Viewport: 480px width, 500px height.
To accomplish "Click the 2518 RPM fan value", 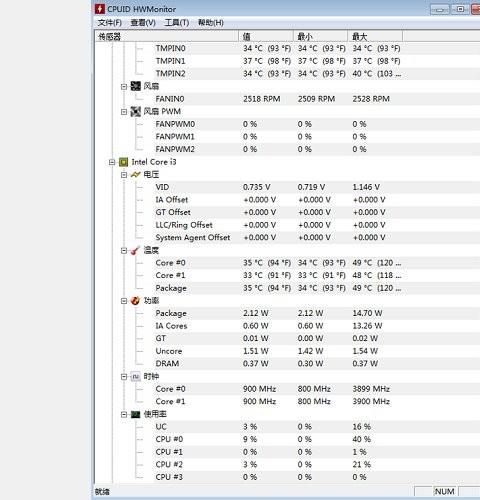I will click(x=262, y=99).
